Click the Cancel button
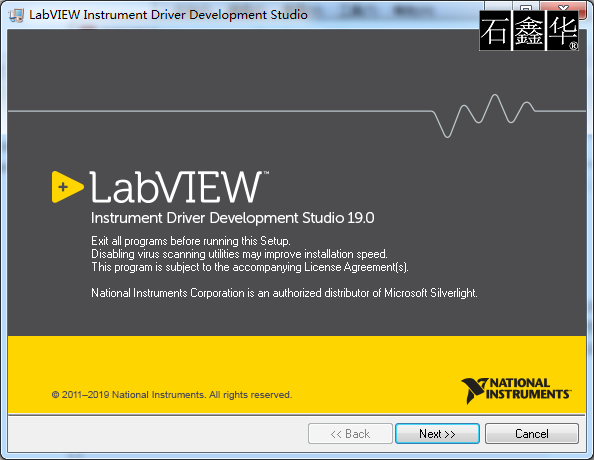This screenshot has height=460, width=594. point(531,433)
